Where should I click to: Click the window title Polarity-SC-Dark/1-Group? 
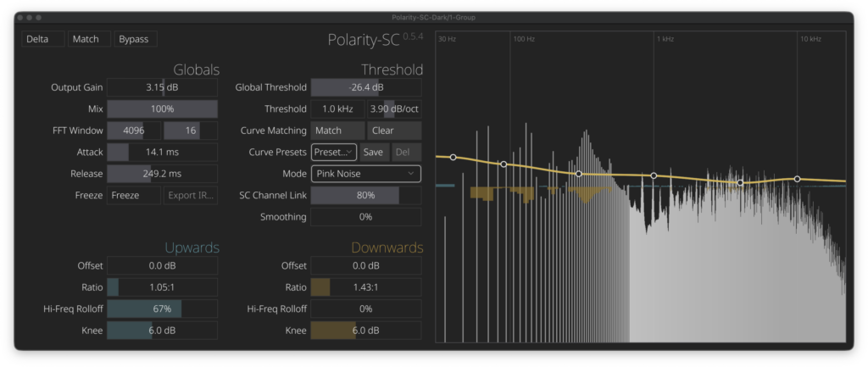433,17
